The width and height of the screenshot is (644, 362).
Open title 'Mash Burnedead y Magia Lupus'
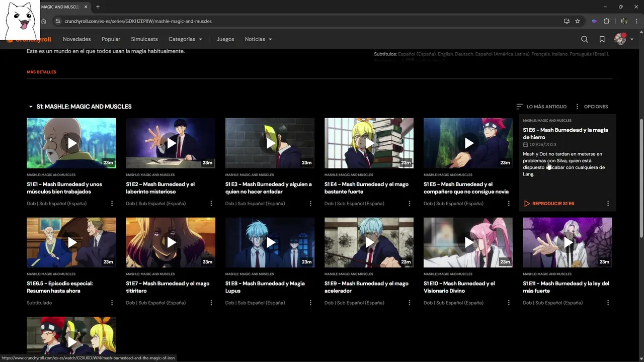click(x=265, y=287)
